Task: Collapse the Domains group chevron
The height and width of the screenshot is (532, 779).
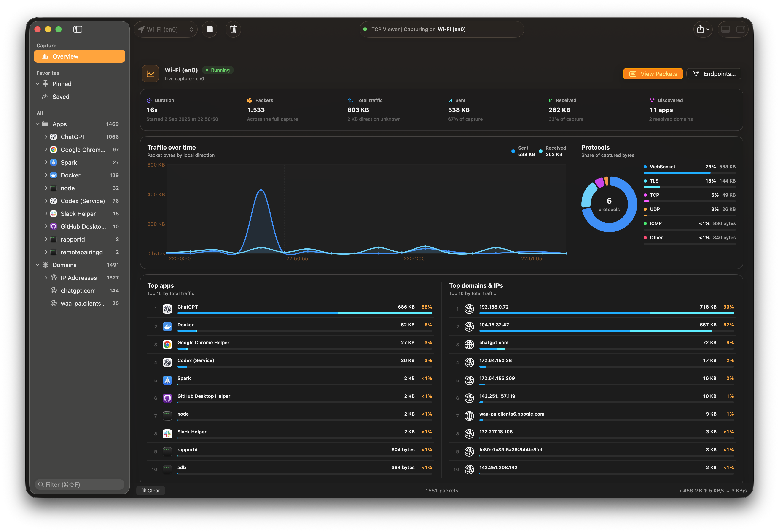Action: click(x=38, y=265)
